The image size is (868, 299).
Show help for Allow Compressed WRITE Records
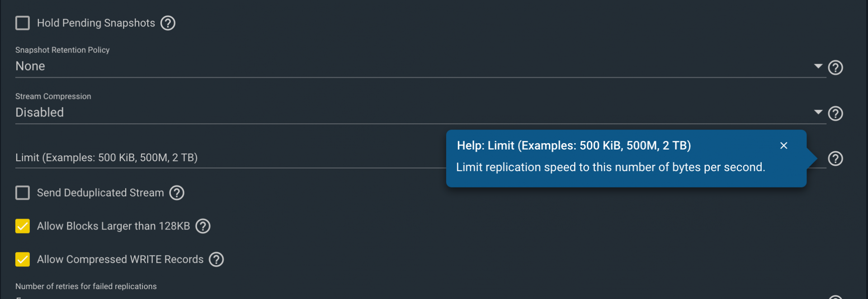pos(217,260)
